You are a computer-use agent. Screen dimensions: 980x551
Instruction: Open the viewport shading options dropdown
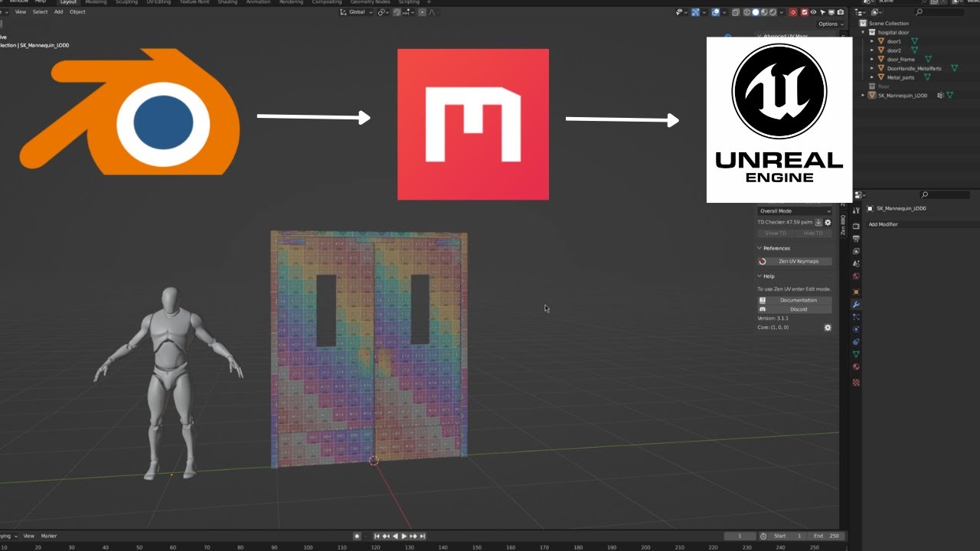click(782, 12)
